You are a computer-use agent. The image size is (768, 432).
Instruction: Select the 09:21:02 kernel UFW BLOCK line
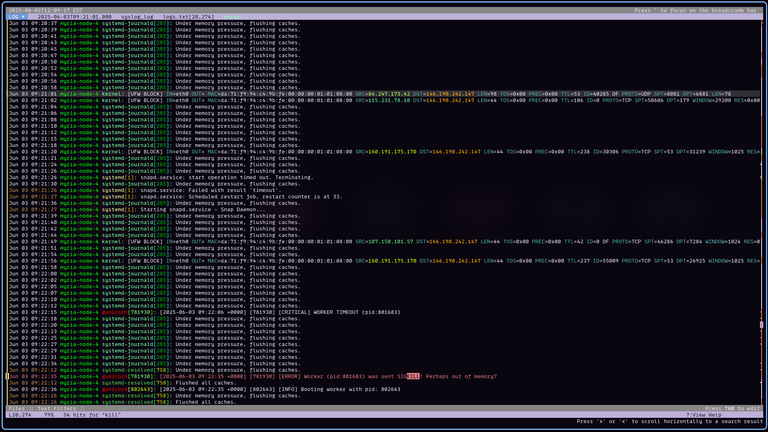pyautogui.click(x=384, y=100)
